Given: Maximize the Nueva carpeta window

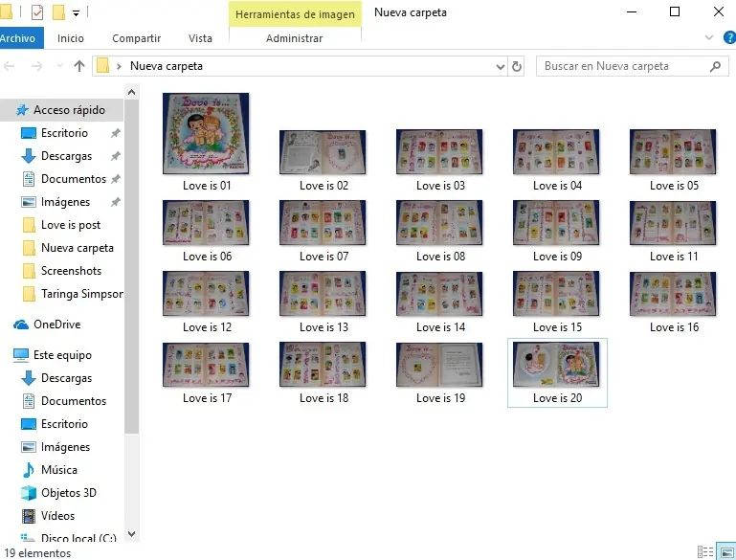Looking at the screenshot, I should click(x=675, y=11).
